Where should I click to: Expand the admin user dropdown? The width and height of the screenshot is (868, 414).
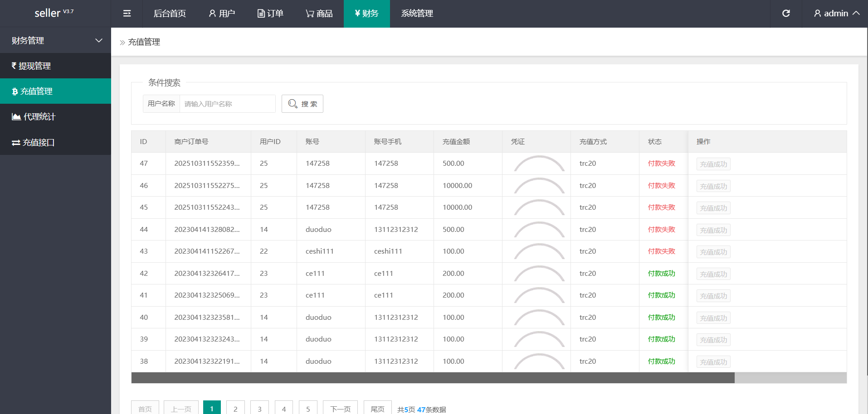coord(836,14)
